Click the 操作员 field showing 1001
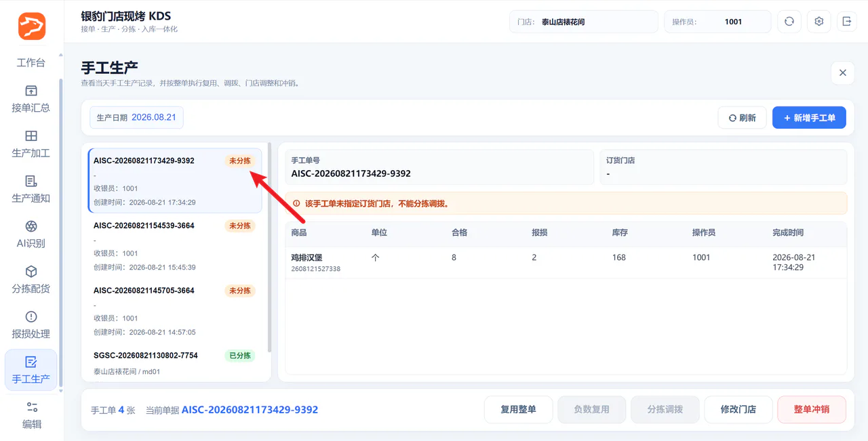The width and height of the screenshot is (868, 441). (717, 22)
